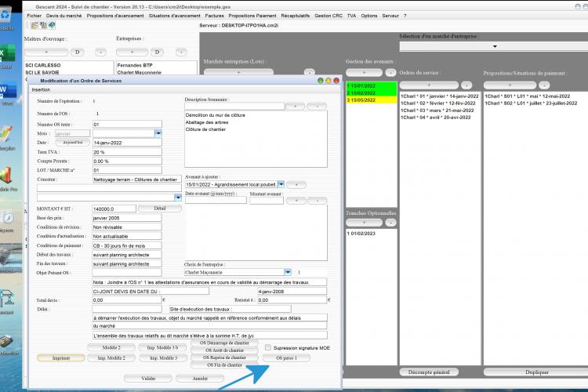The image size is (588, 392).
Task: Select situation 1Charl * S01 * L01 * mai
Action: 528,96
